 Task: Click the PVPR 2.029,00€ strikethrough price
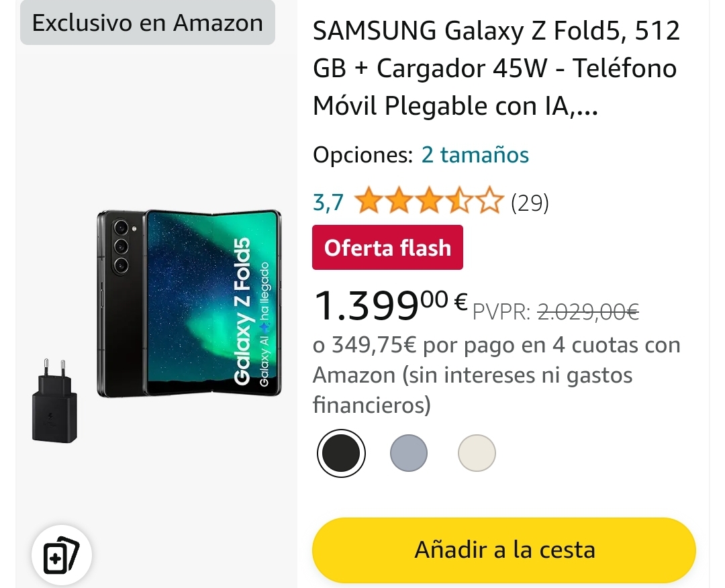(556, 312)
